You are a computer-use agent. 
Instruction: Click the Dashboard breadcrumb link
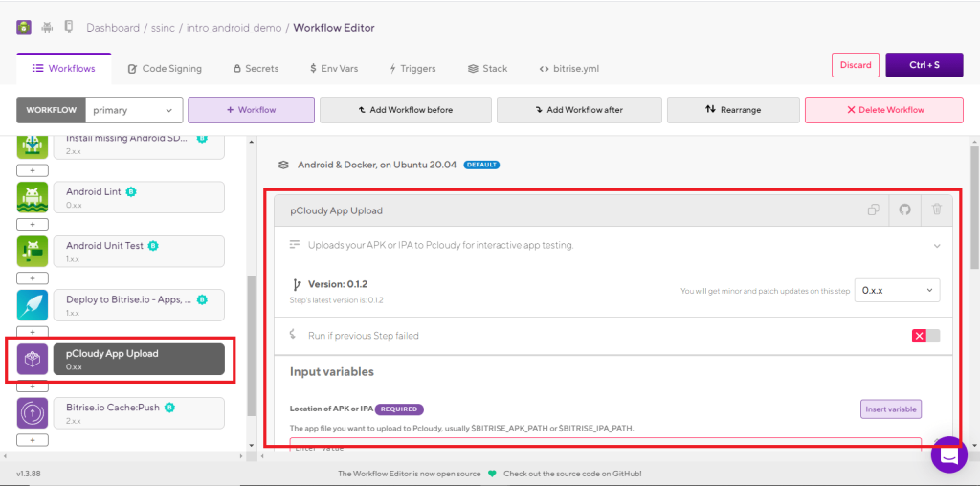(x=113, y=28)
